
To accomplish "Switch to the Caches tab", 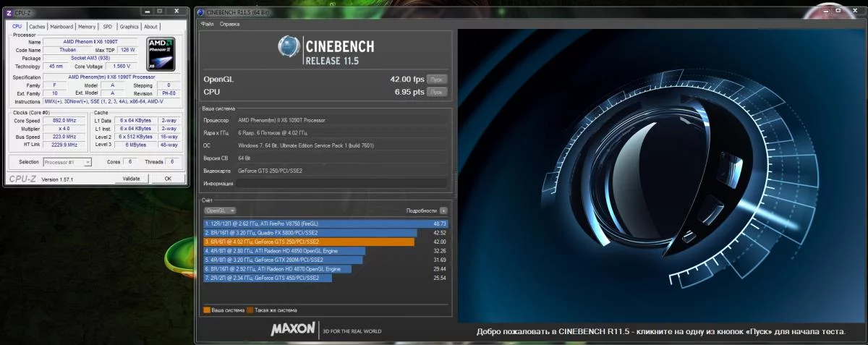I will (37, 27).
